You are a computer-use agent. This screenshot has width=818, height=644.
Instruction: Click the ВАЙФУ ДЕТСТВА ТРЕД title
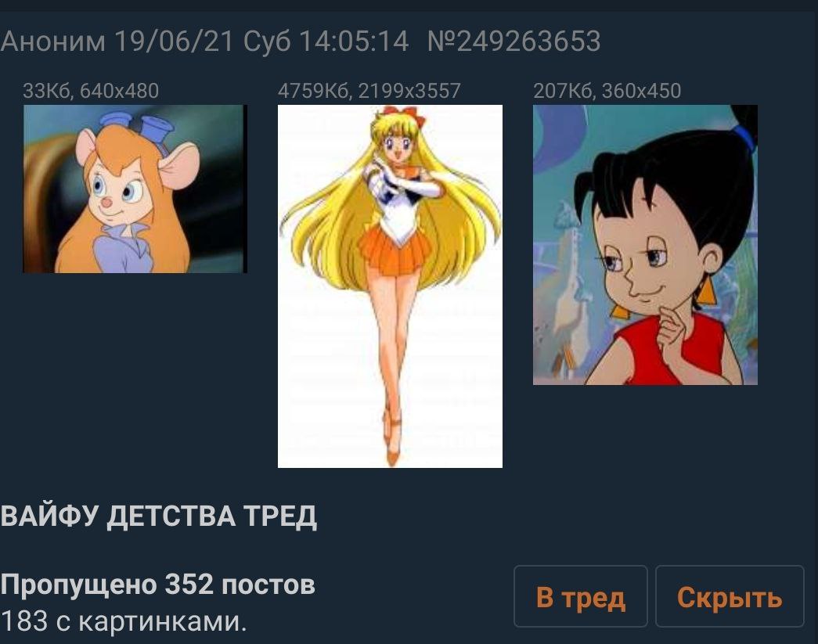(159, 516)
